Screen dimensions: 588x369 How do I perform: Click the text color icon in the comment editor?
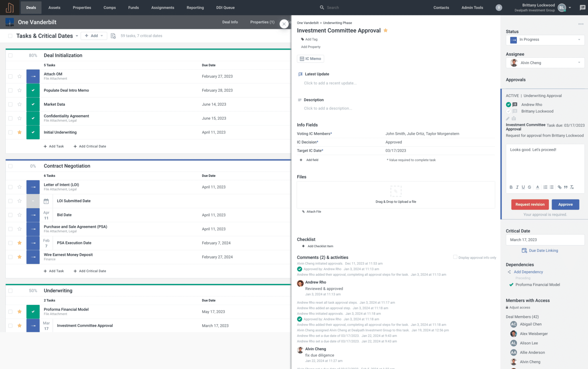pyautogui.click(x=537, y=187)
